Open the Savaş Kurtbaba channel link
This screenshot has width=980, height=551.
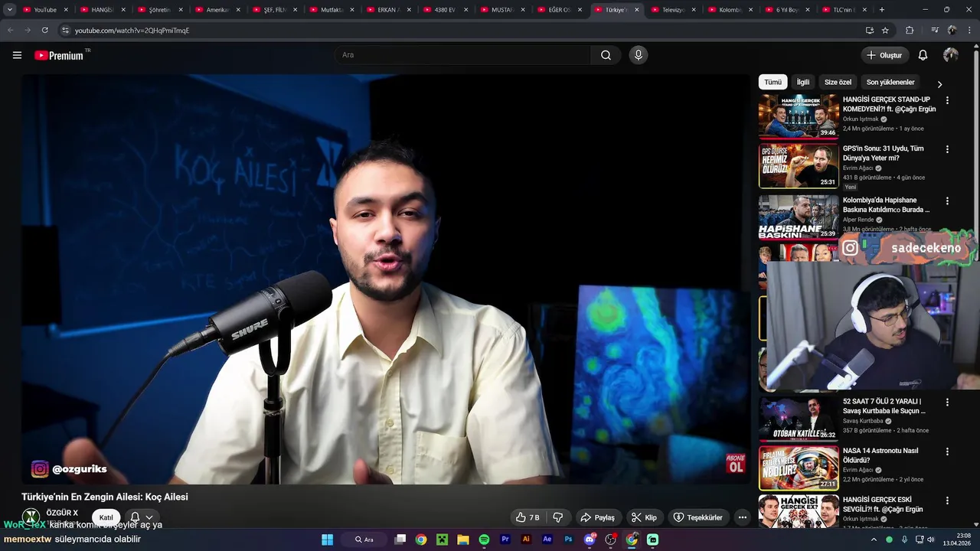[x=863, y=421]
